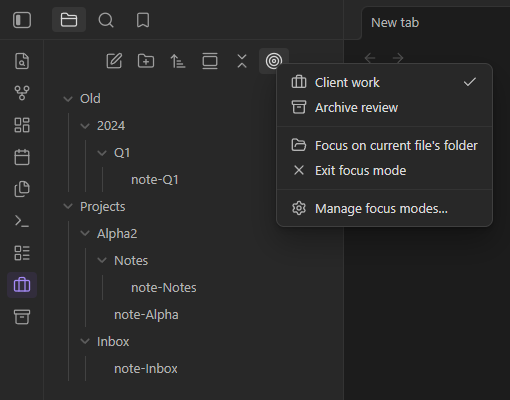Activate the Archive review box ribbon icon
This screenshot has height=400, width=510.
coord(22,317)
